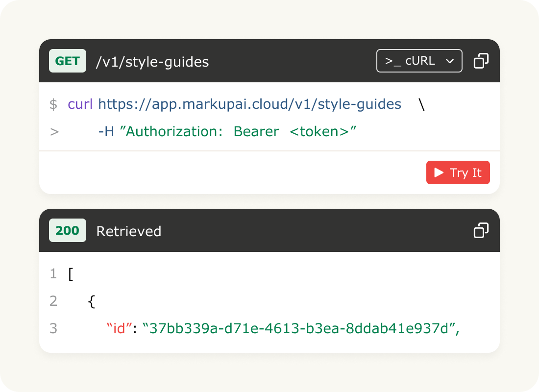Click line number 3 in response

[x=53, y=328]
